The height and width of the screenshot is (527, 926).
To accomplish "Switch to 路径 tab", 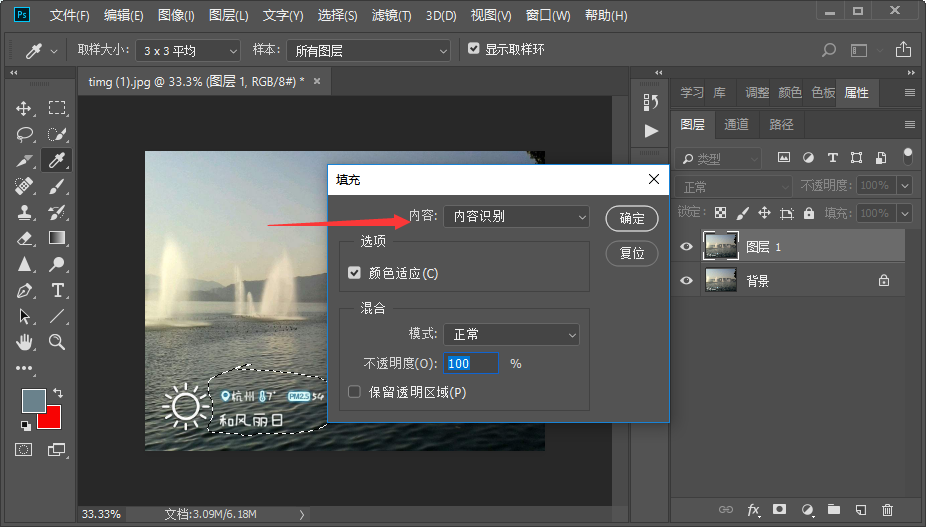I will [x=781, y=124].
